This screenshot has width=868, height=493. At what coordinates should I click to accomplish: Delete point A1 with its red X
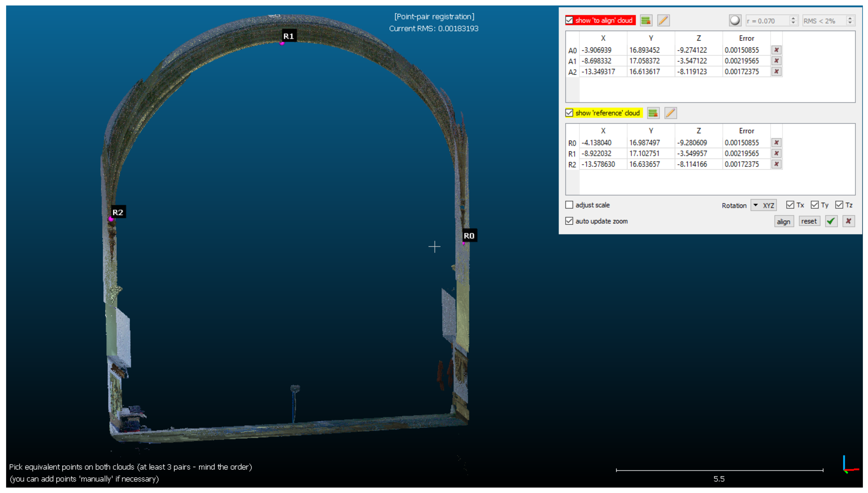776,61
